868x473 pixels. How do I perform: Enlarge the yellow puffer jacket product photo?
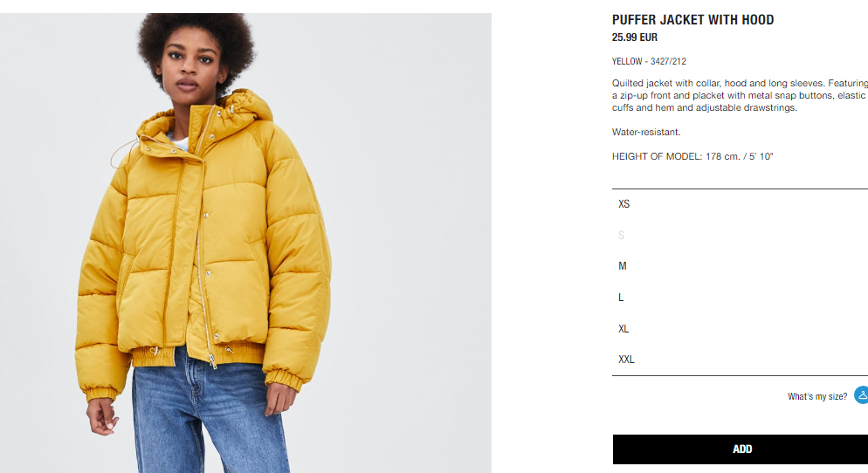click(x=245, y=243)
